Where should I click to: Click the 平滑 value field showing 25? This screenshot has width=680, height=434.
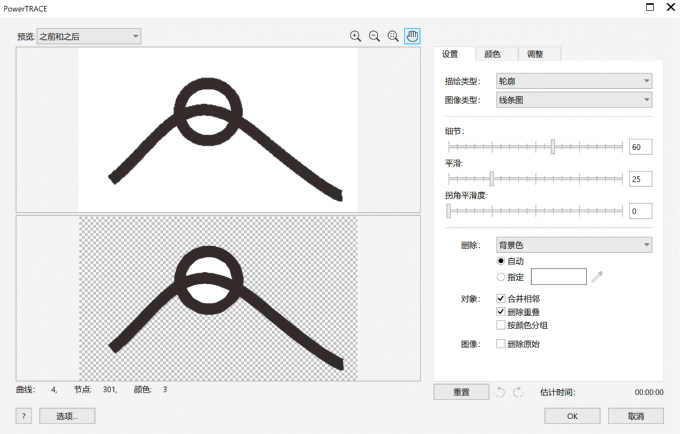click(x=640, y=179)
